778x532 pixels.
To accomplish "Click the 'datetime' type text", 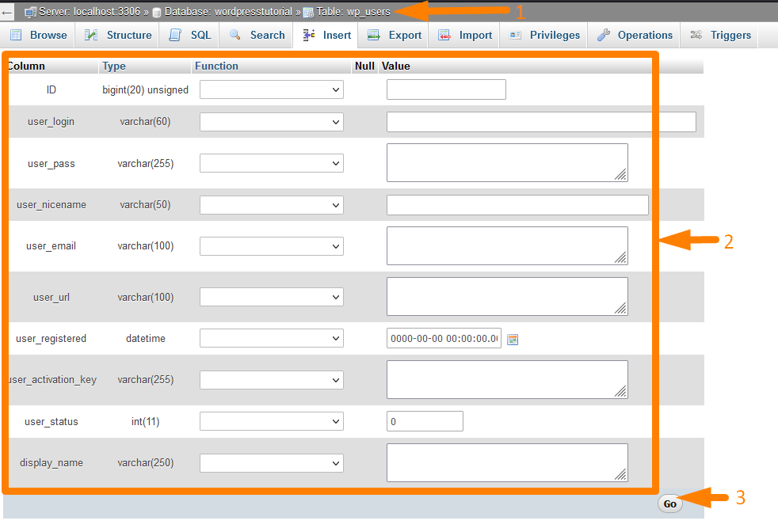I will 145,338.
